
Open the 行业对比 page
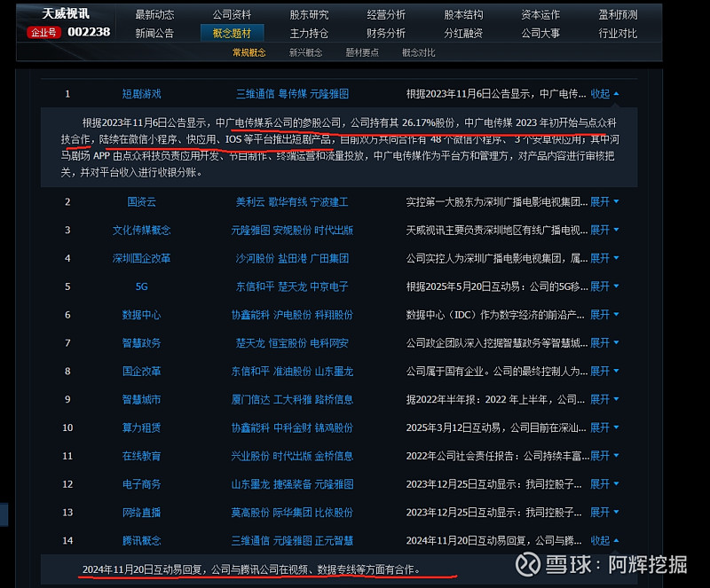618,33
